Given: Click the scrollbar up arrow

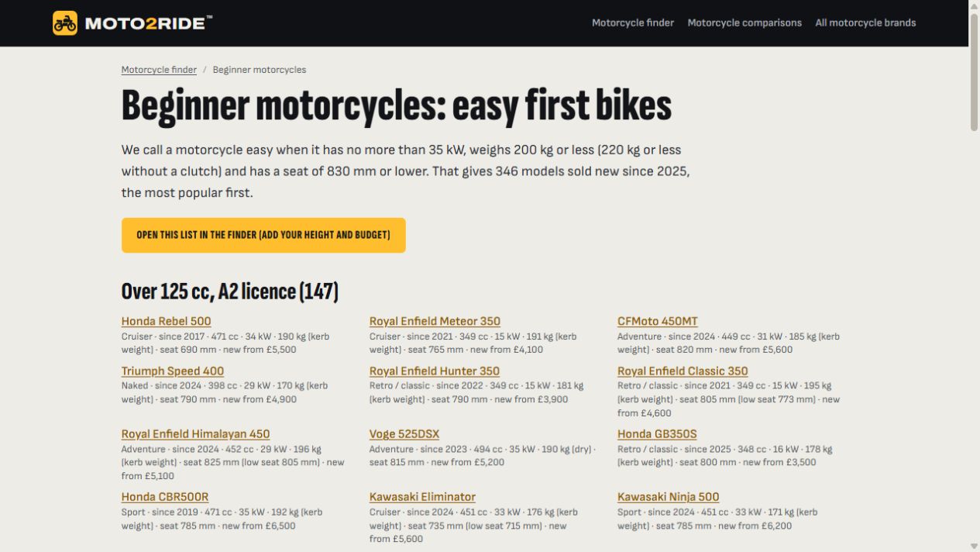Looking at the screenshot, I should [974, 5].
